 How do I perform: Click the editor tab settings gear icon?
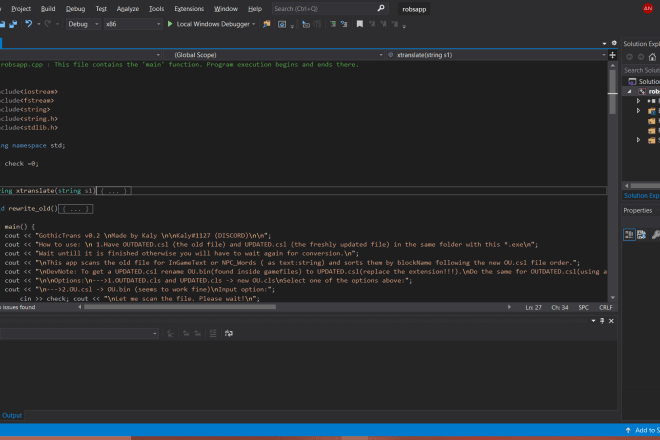[x=614, y=43]
